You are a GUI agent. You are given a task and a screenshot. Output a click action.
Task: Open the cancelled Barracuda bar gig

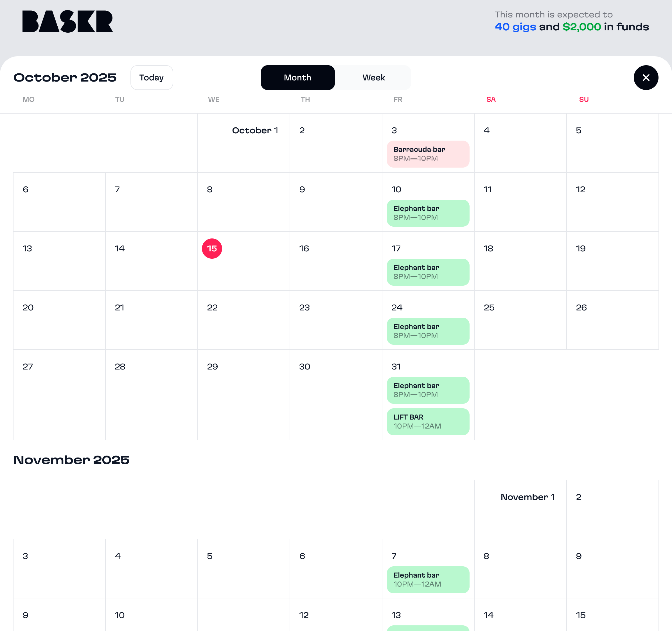click(428, 154)
